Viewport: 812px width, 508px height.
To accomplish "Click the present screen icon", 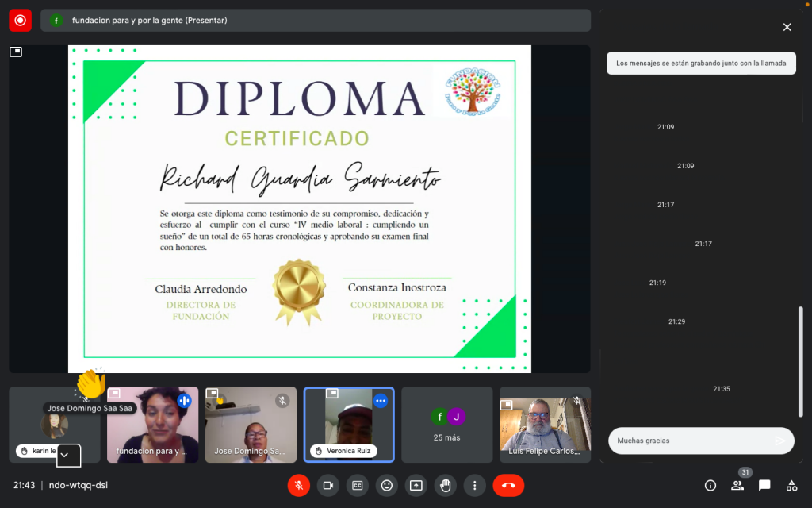I will 416,485.
